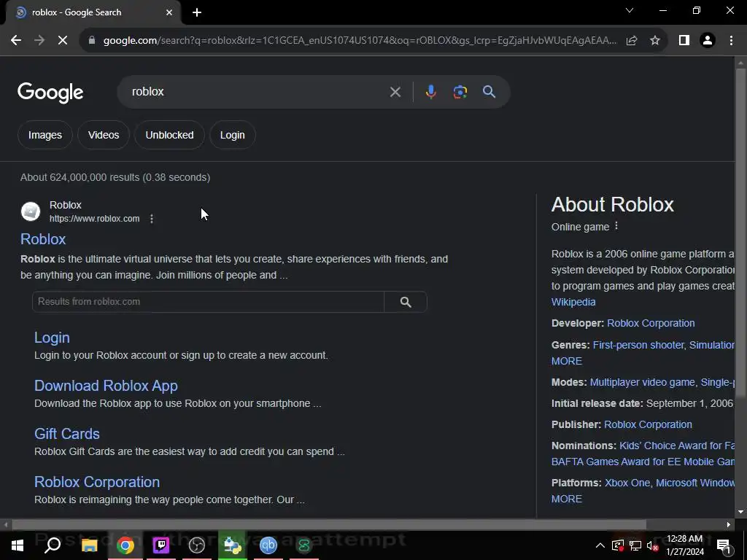The width and height of the screenshot is (747, 560).
Task: Filter results by Videos
Action: click(104, 135)
